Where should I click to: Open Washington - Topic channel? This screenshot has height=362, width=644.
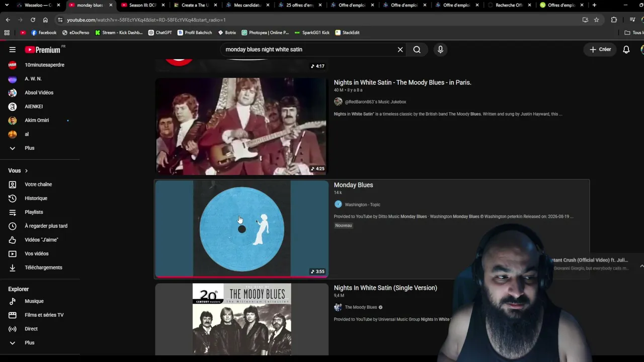[362, 205]
